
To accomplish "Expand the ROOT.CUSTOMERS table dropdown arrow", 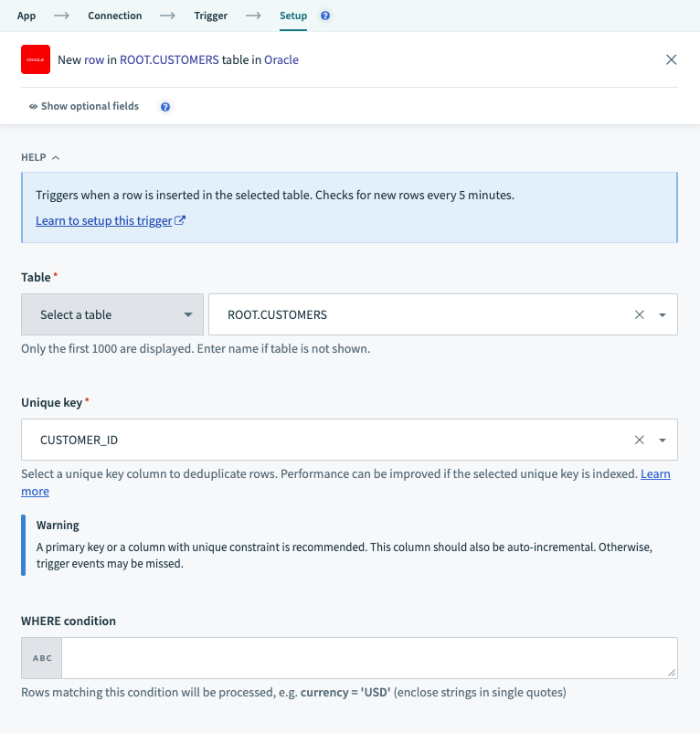I will tap(663, 314).
